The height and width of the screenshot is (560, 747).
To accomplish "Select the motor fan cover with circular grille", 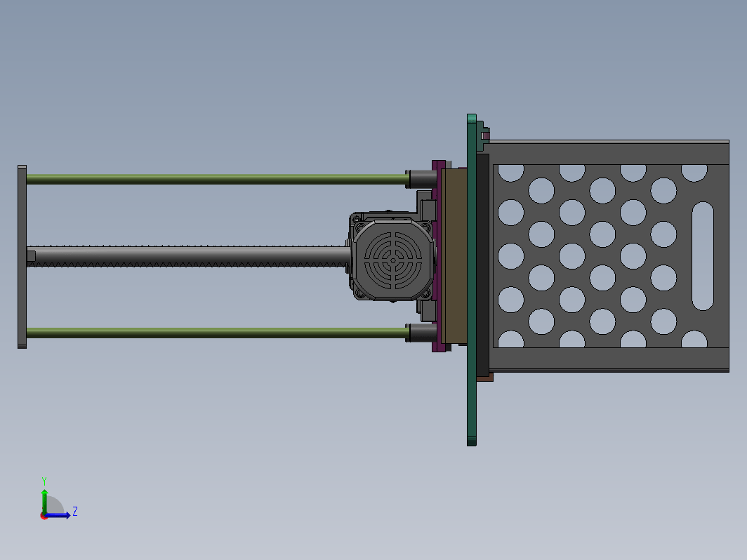I will click(393, 260).
